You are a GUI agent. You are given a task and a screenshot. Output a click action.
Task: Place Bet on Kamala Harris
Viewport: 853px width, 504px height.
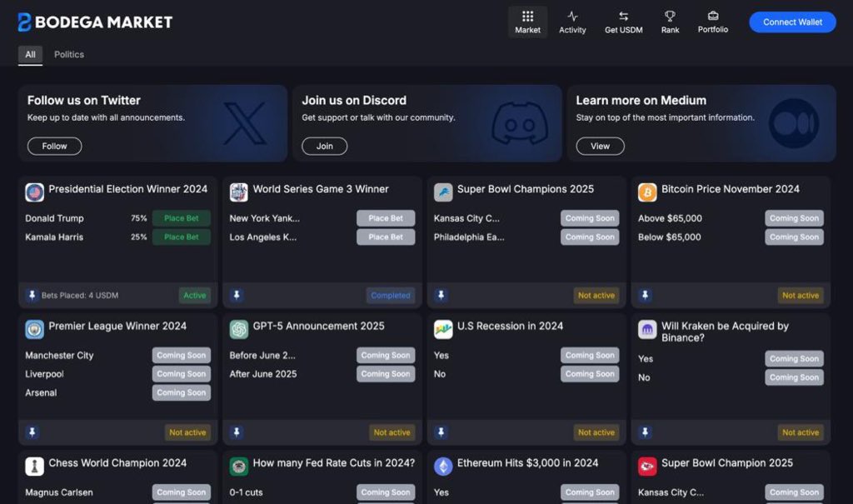181,237
